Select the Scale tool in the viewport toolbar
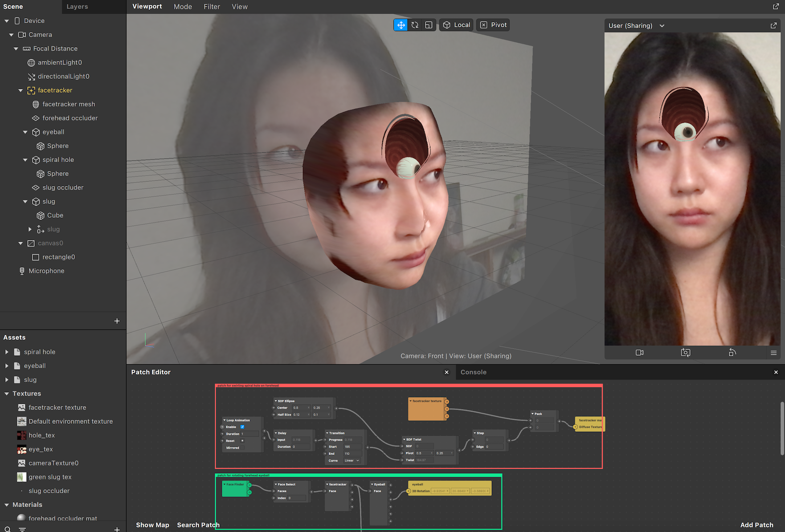The height and width of the screenshot is (532, 785). pos(428,25)
